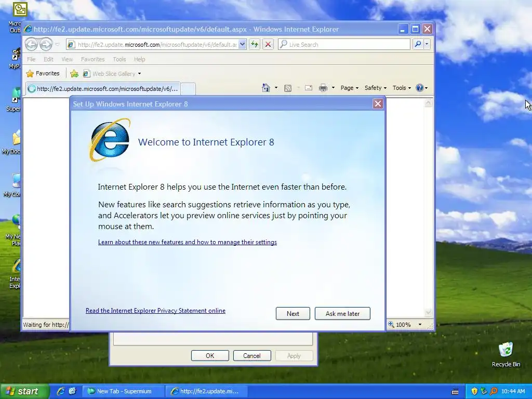Click the Stop loading red X icon

tap(268, 45)
